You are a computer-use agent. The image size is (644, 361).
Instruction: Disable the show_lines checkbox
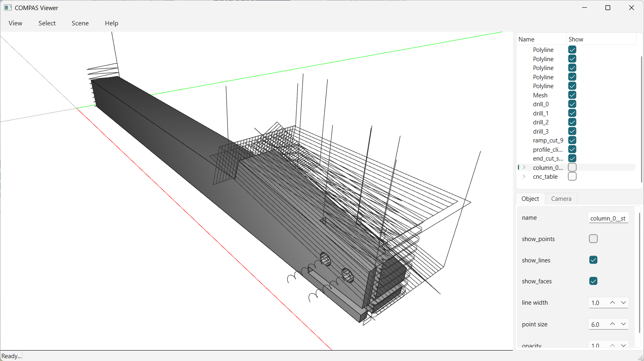(593, 260)
